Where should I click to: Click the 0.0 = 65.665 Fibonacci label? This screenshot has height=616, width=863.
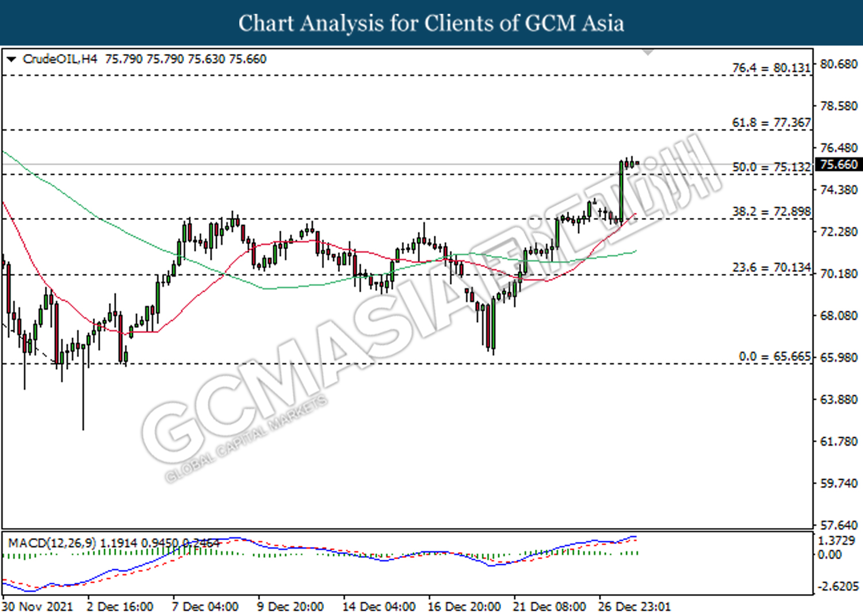pos(774,357)
